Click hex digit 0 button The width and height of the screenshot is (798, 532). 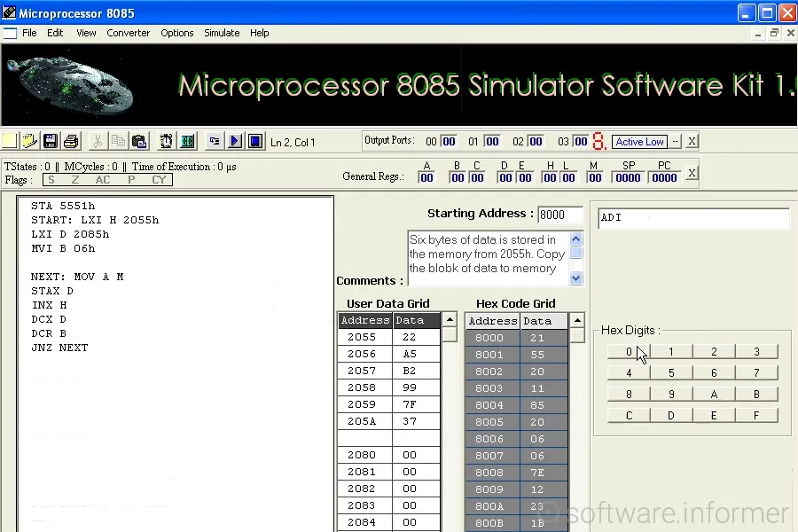629,351
